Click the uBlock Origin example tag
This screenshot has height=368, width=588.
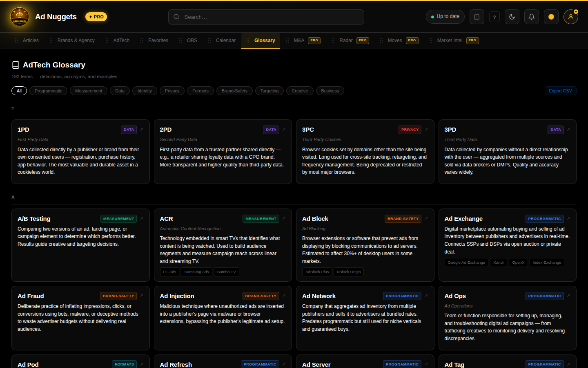click(349, 272)
